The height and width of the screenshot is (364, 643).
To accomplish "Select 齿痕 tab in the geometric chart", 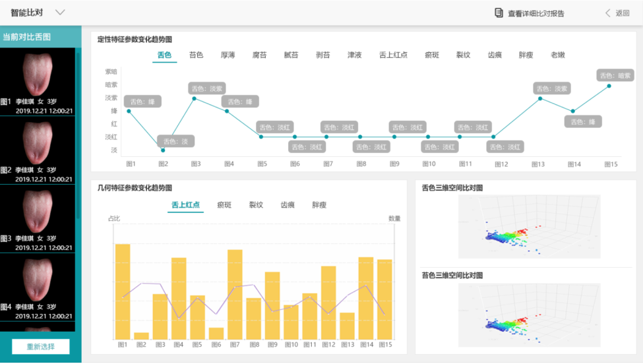I will coord(288,205).
